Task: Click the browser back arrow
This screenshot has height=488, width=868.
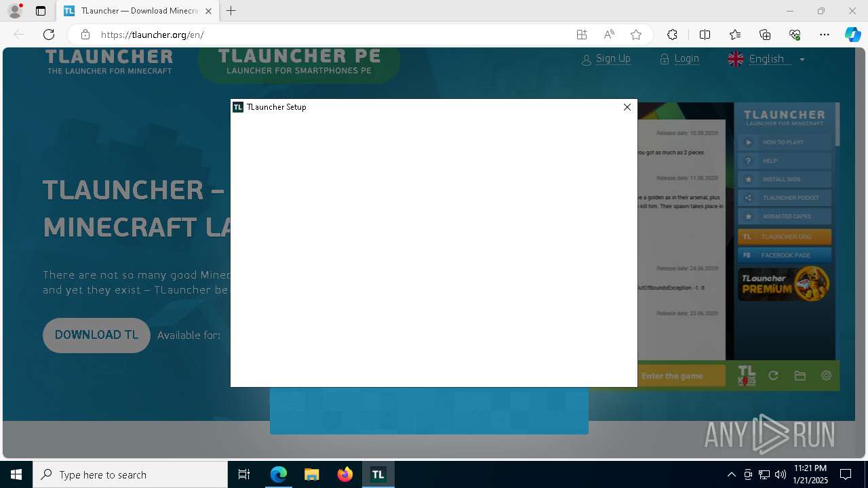Action: click(x=19, y=35)
